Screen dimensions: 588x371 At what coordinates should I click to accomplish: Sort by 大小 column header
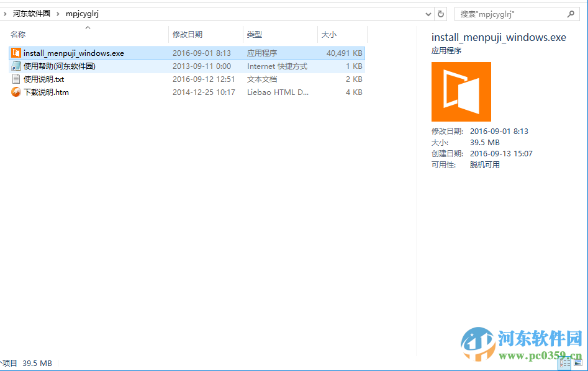click(x=329, y=35)
